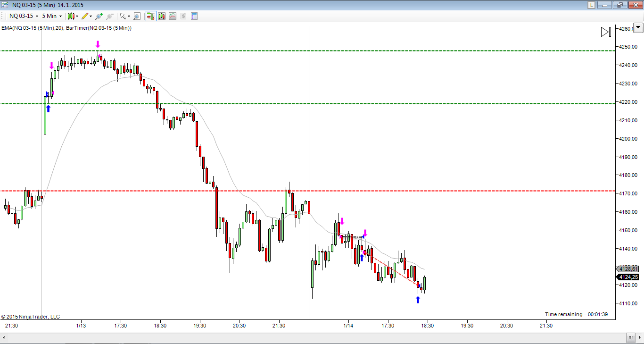Viewport: 644px width, 344px height.
Task: Select the red dashed horizontal line
Action: pos(308,191)
